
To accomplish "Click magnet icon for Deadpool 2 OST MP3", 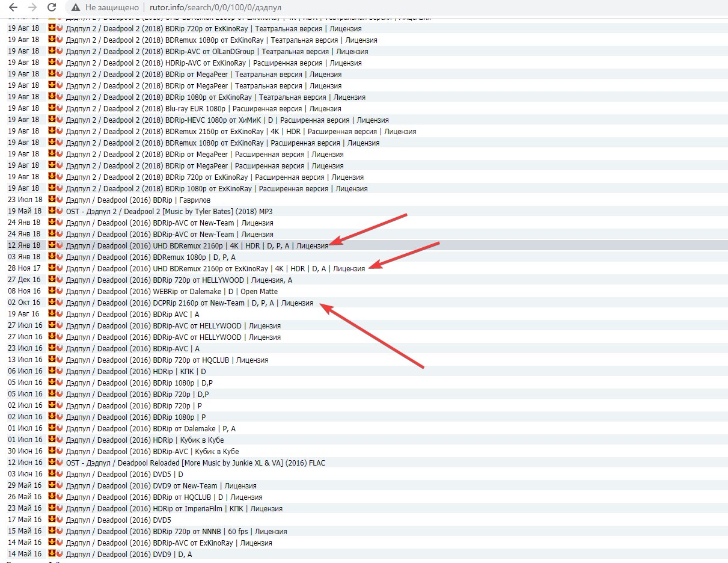I will click(60, 211).
